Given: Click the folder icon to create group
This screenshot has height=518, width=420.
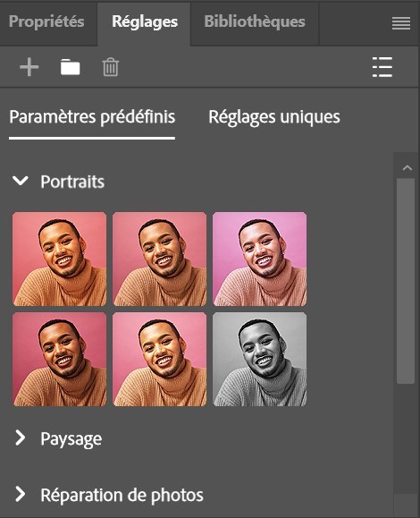Looking at the screenshot, I should point(70,67).
